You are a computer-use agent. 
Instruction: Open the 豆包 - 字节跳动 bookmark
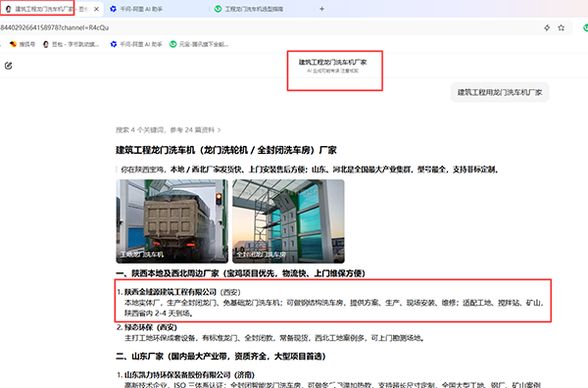pyautogui.click(x=71, y=44)
